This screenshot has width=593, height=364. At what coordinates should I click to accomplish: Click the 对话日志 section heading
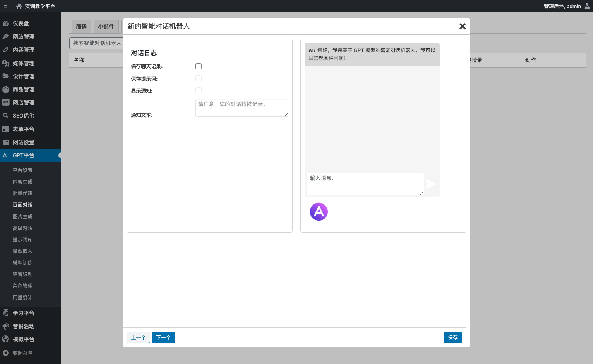(x=144, y=53)
